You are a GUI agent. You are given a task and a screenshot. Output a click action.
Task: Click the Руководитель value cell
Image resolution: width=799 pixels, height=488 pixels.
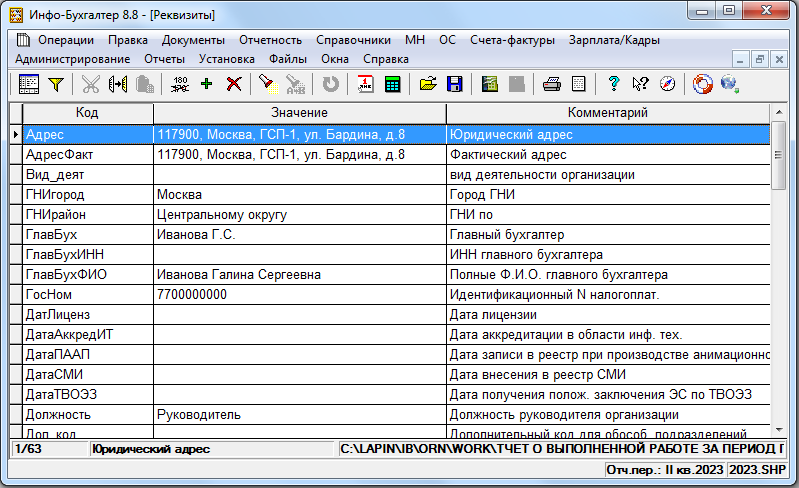[300, 415]
